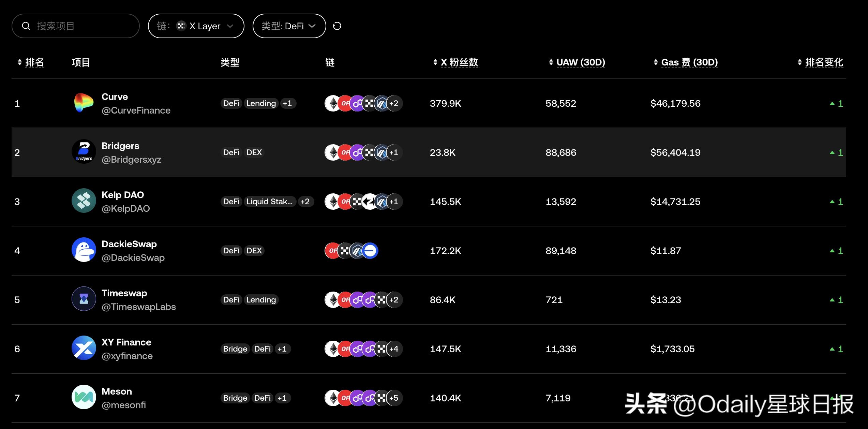Viewport: 868px width, 429px height.
Task: Click the magnifier icon in the search box
Action: (26, 26)
